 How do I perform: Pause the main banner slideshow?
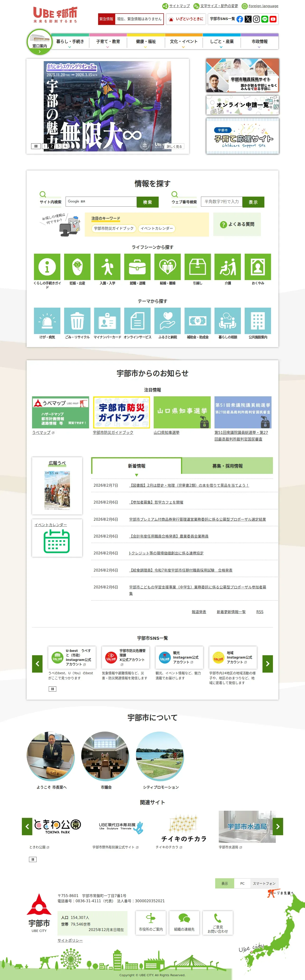[x=36, y=146]
